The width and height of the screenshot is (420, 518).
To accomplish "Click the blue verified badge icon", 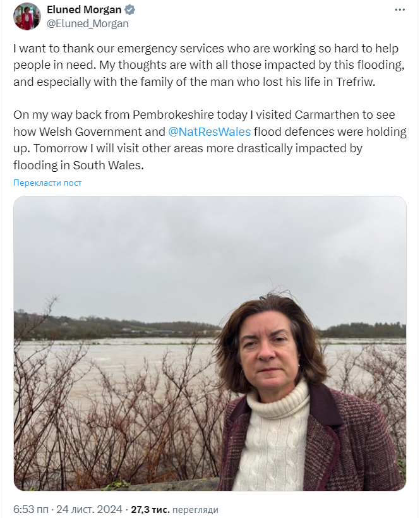I will [x=129, y=10].
